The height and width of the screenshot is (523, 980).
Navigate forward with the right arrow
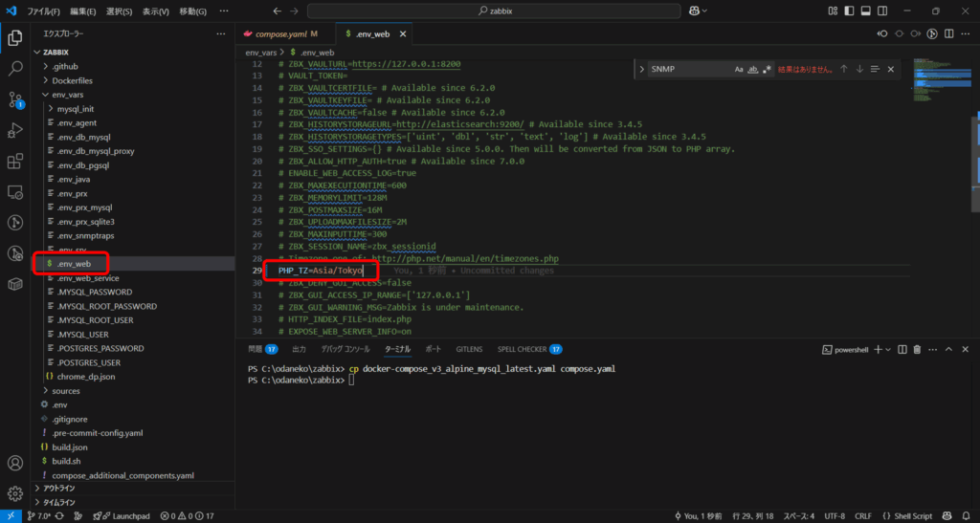coord(295,11)
